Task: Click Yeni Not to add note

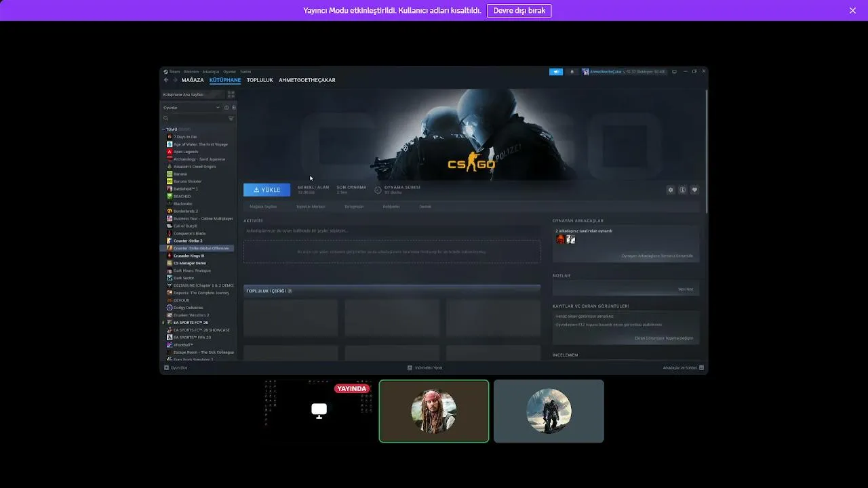Action: (686, 289)
